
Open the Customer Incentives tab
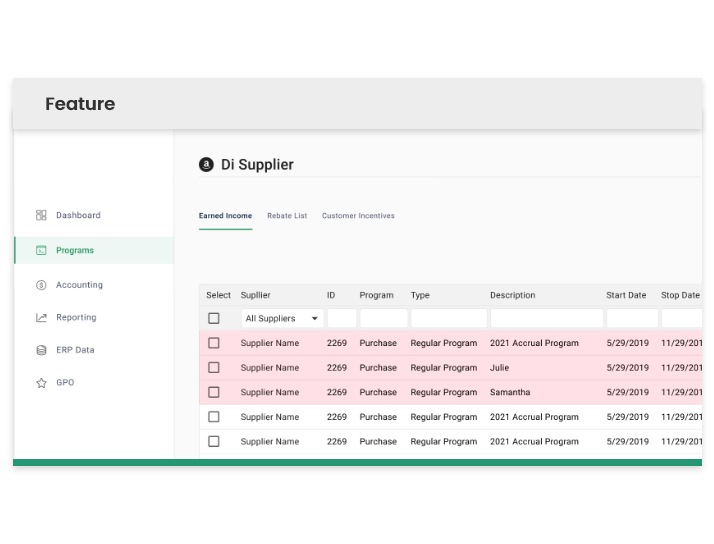tap(358, 216)
